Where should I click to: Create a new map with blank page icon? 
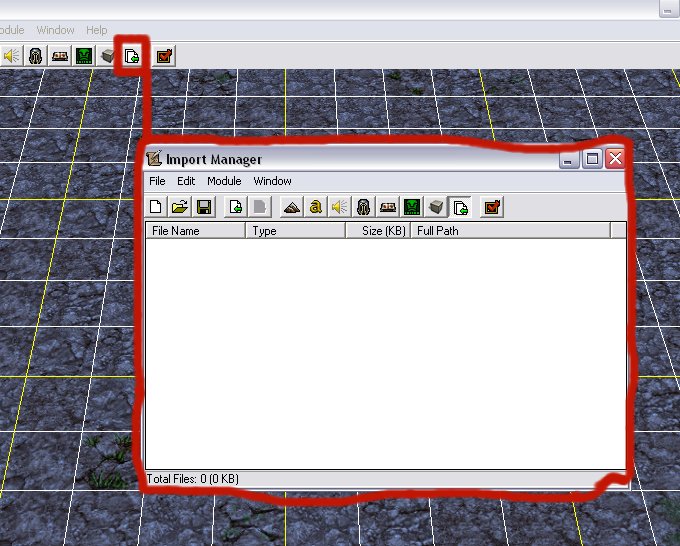[x=156, y=207]
